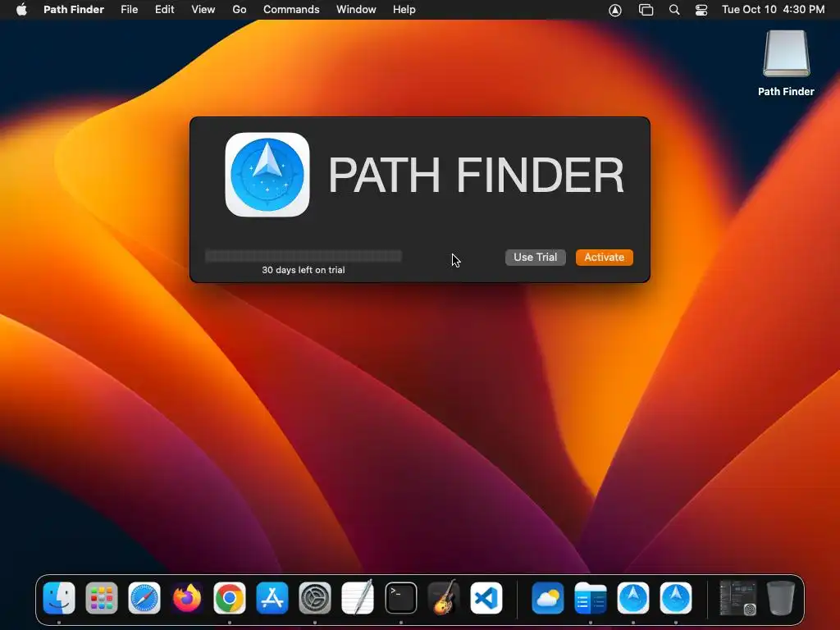The width and height of the screenshot is (840, 630).
Task: Click the date and time in the menu bar
Action: [x=773, y=10]
